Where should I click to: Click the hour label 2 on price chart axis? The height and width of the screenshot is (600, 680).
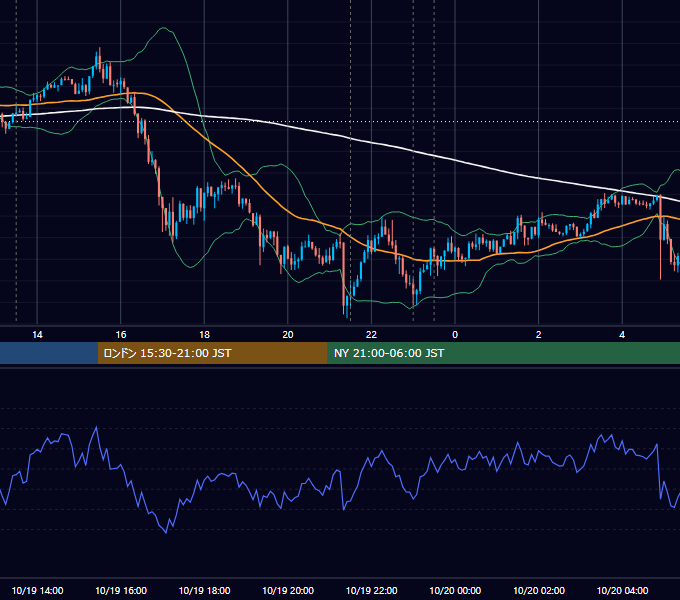539,335
